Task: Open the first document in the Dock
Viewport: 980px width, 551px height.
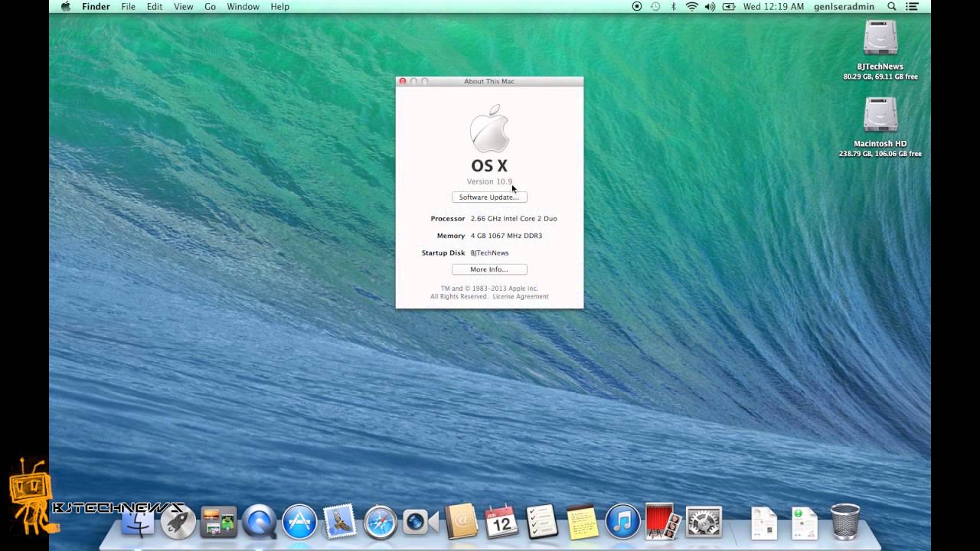Action: (x=764, y=523)
